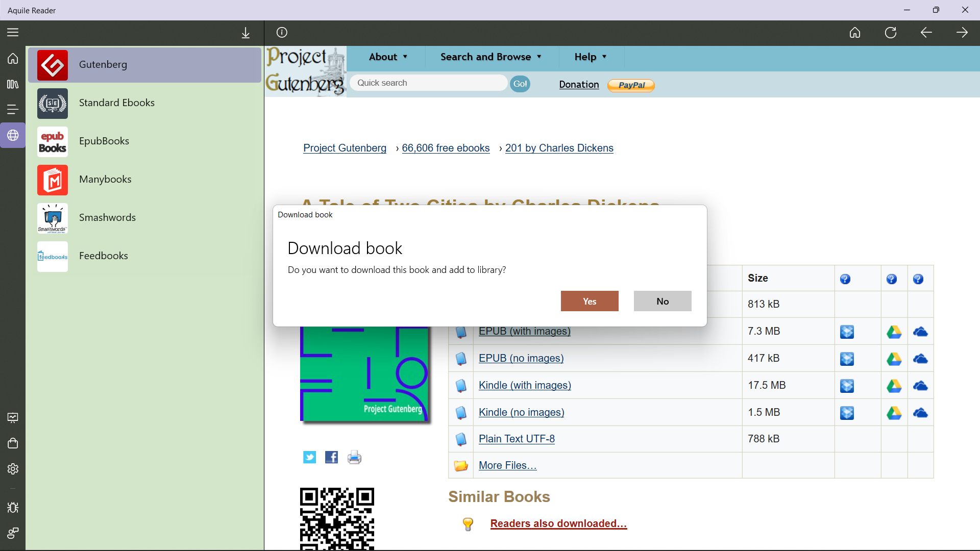Send EPUB (no images) to Dropbox
The width and height of the screenshot is (980, 551).
pyautogui.click(x=847, y=359)
